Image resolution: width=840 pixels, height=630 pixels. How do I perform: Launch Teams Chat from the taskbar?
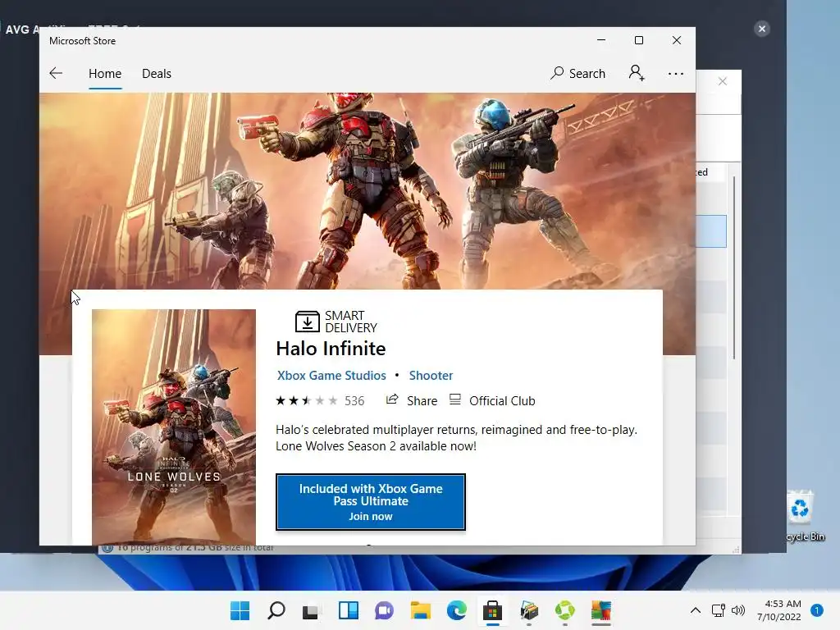384,610
